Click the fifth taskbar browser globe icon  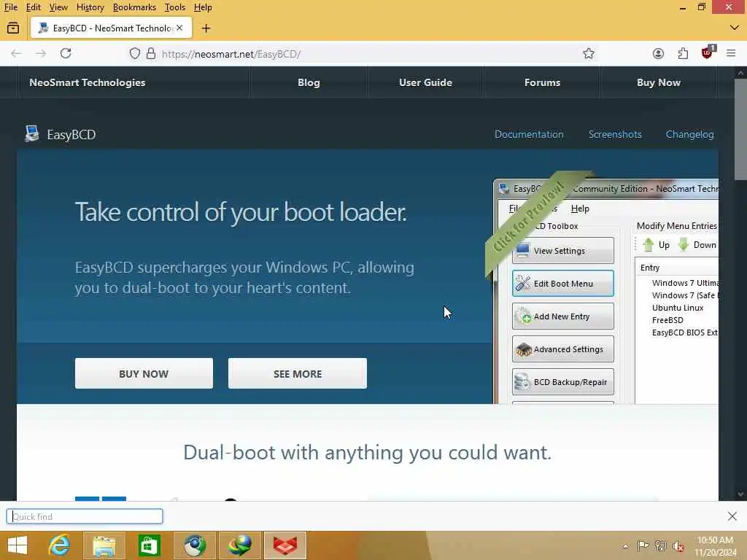pyautogui.click(x=194, y=545)
